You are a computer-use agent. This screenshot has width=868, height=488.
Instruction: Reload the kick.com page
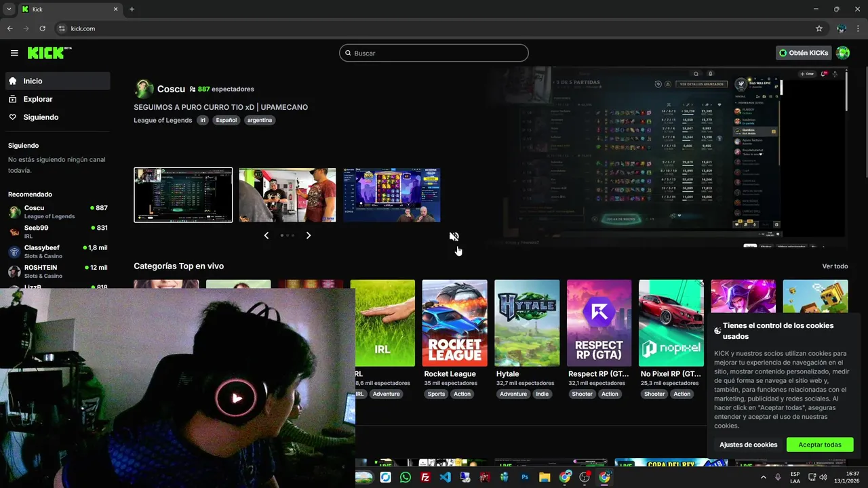(42, 28)
